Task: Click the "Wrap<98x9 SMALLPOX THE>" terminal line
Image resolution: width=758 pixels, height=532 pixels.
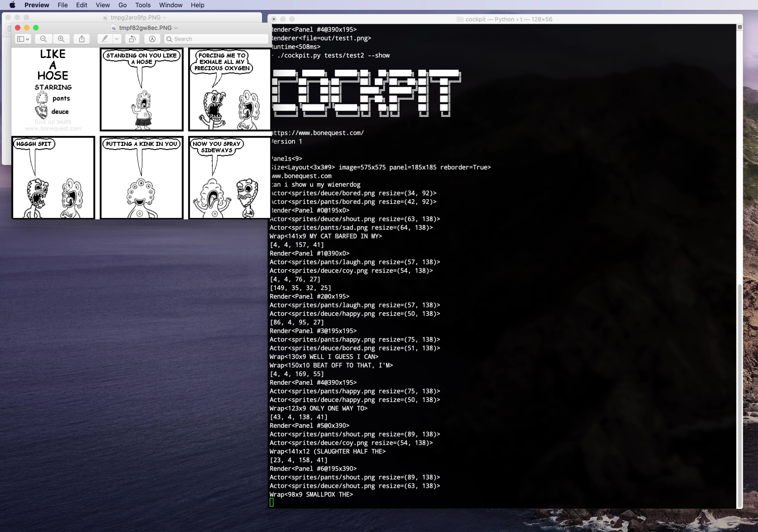Action: click(x=311, y=494)
